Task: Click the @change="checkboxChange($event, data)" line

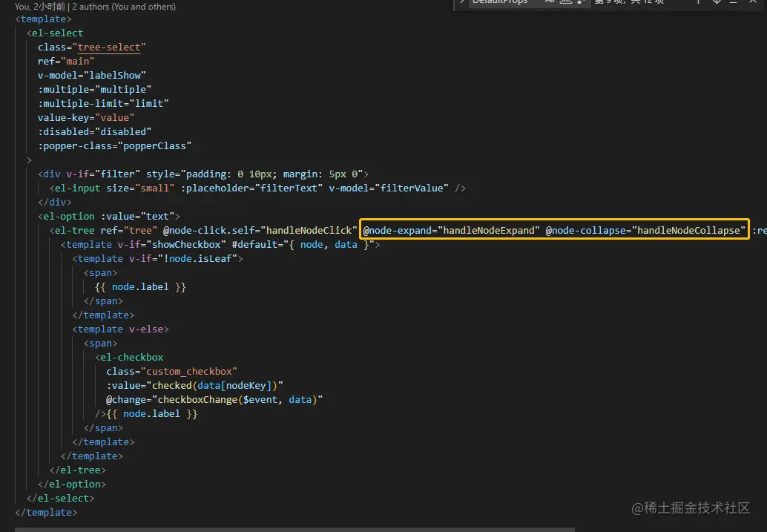Action: coord(214,400)
